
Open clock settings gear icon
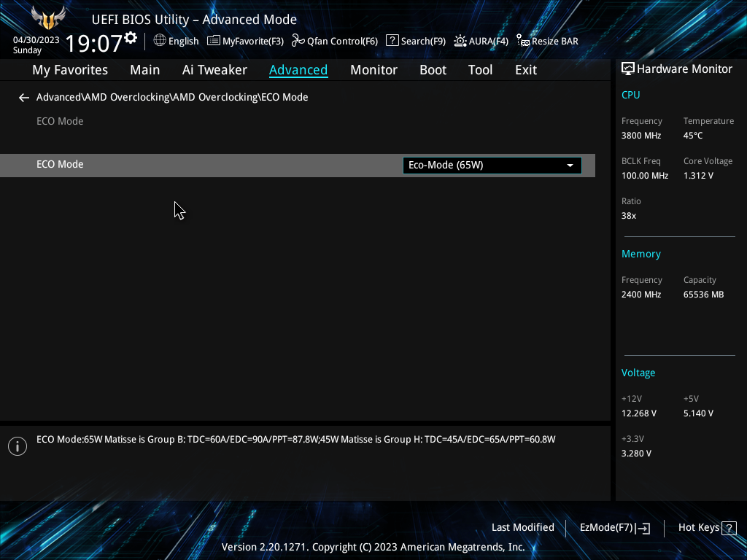click(131, 38)
